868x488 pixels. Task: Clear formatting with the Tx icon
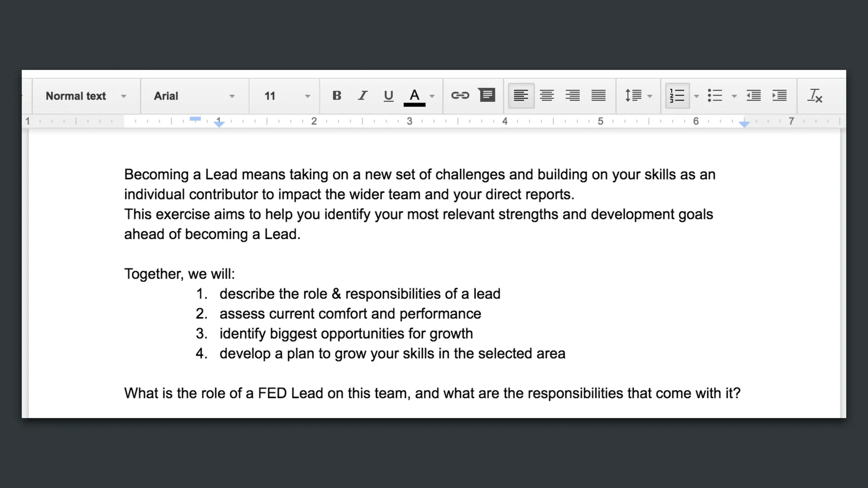point(815,96)
